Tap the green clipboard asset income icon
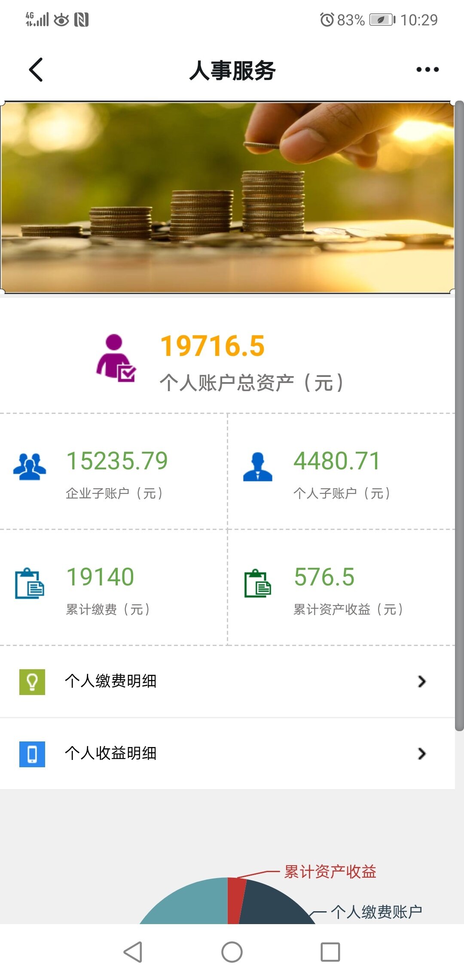The image size is (464, 980). tap(258, 583)
